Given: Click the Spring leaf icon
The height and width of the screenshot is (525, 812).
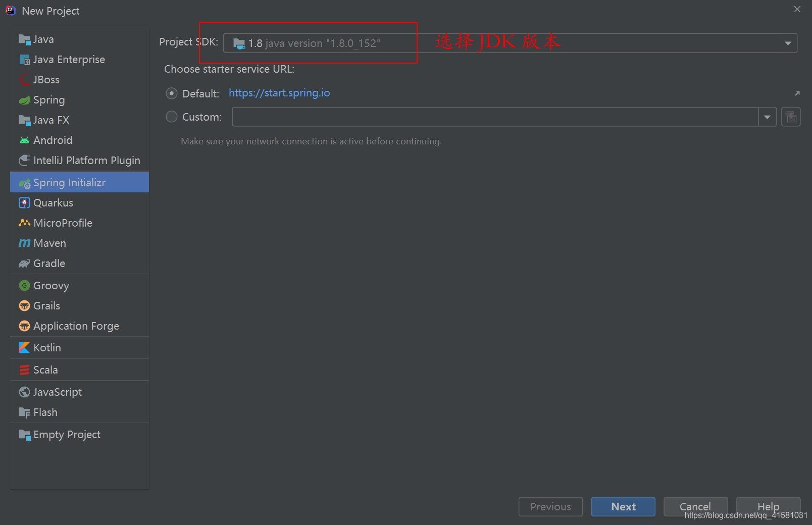Looking at the screenshot, I should click(24, 100).
